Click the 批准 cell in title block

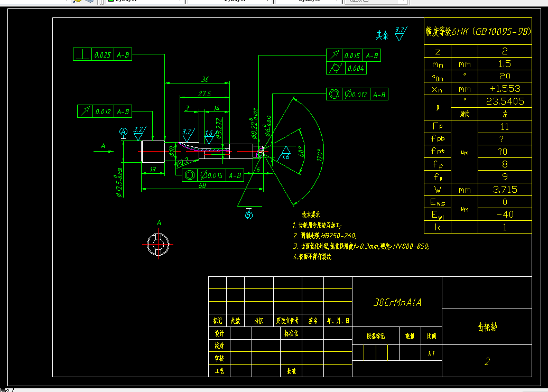pyautogui.click(x=291, y=371)
